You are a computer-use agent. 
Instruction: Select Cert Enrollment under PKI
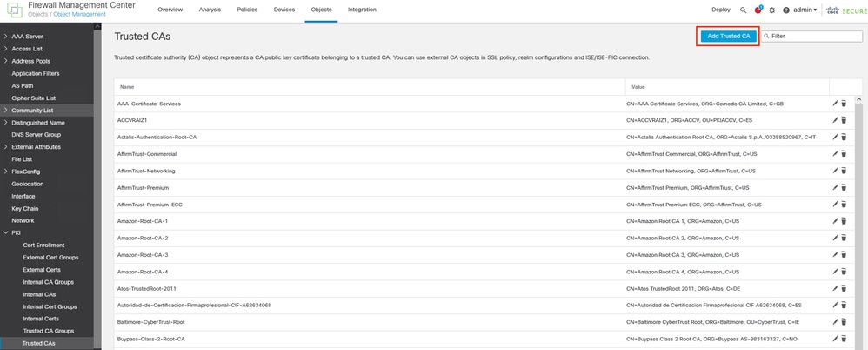pos(43,246)
